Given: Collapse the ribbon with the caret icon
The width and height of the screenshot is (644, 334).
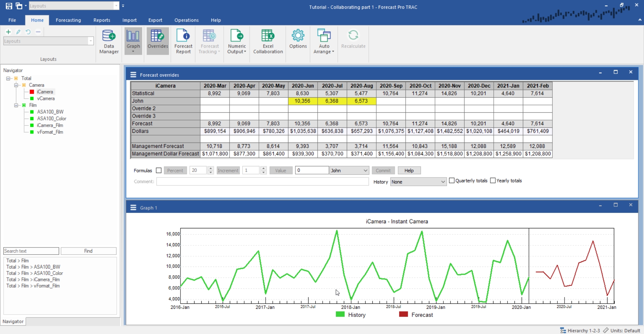Looking at the screenshot, I should [640, 20].
